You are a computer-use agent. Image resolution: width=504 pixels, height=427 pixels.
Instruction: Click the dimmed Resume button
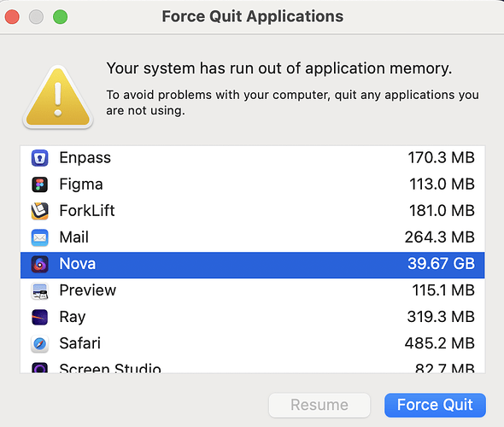tap(319, 405)
